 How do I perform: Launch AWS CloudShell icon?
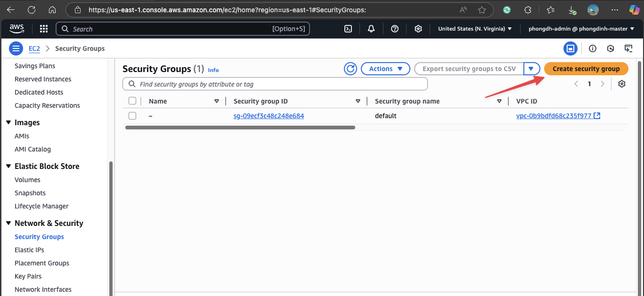348,29
